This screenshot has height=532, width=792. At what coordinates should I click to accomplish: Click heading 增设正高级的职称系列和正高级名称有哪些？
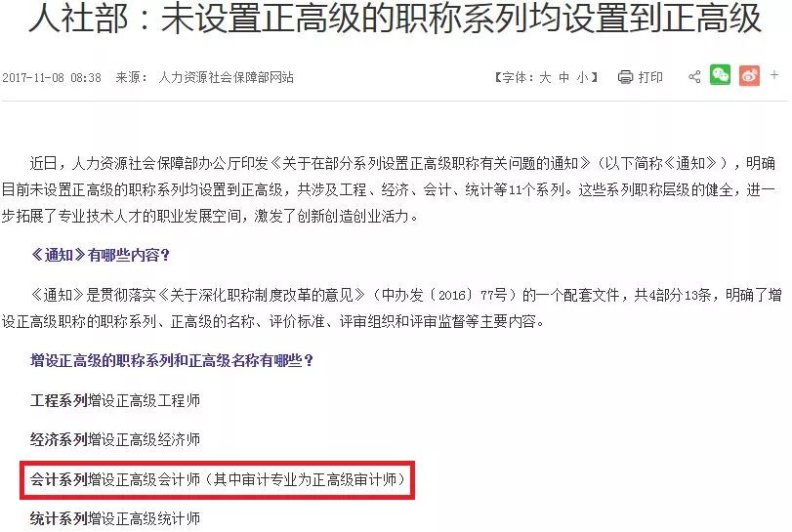[172, 360]
